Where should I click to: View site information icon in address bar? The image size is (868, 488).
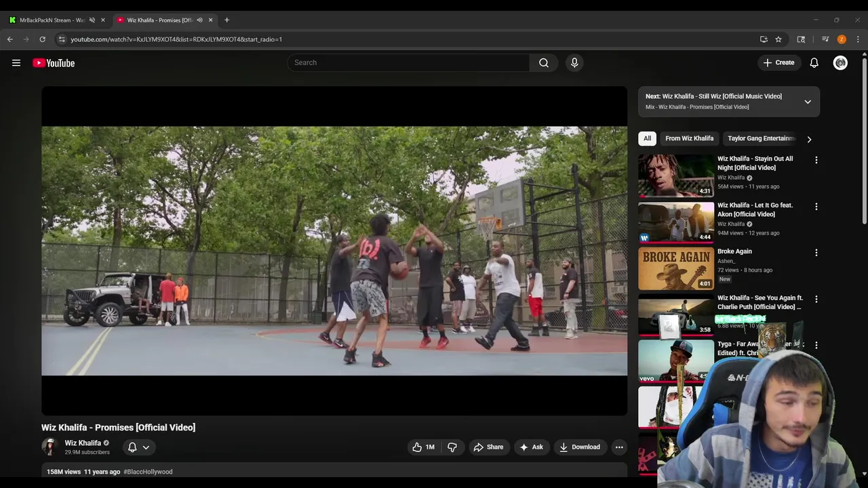pos(62,39)
